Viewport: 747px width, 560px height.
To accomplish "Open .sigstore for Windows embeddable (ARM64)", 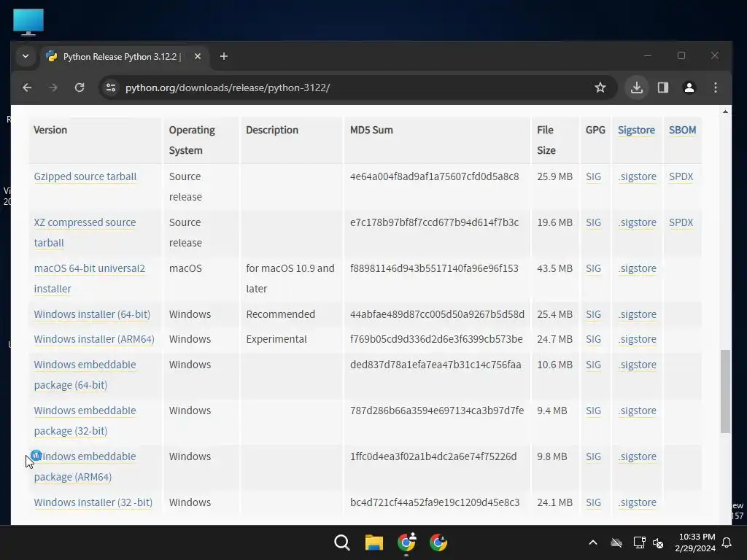I will coord(637,456).
